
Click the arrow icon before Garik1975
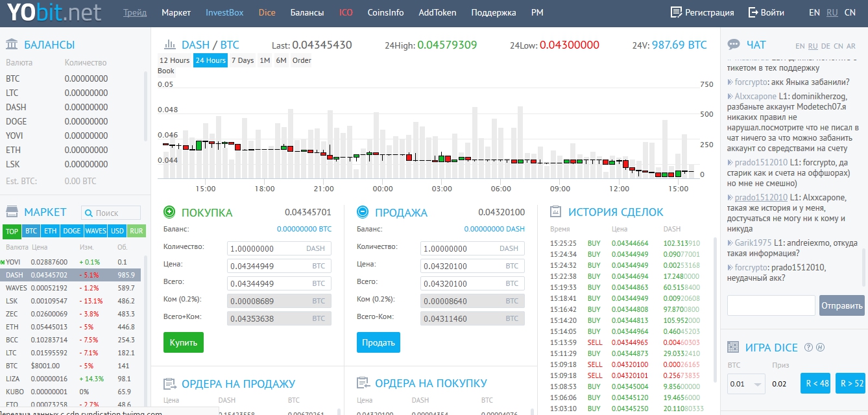coord(730,243)
